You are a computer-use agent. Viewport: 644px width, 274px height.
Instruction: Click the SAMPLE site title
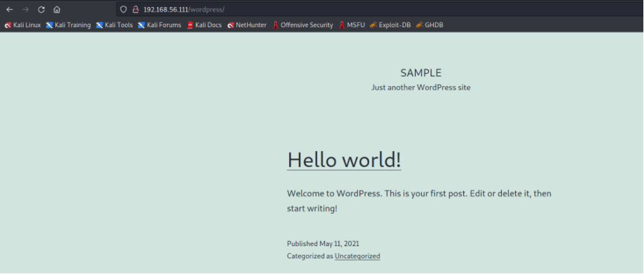coord(421,73)
